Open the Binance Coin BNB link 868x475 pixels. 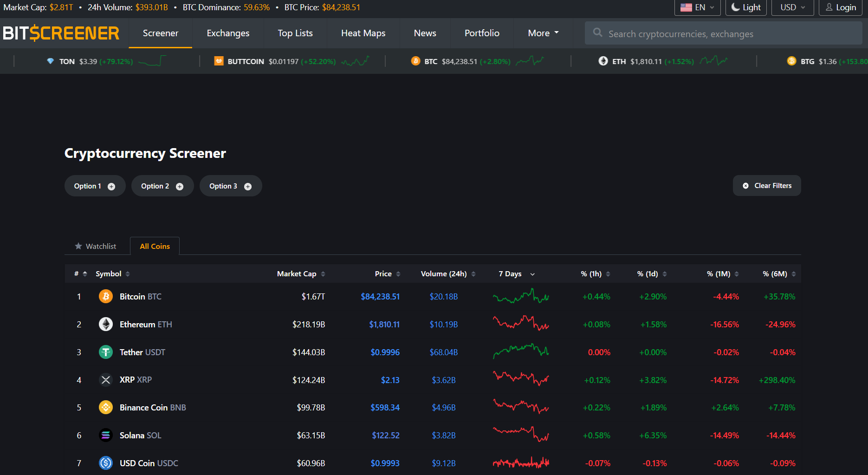pyautogui.click(x=153, y=407)
